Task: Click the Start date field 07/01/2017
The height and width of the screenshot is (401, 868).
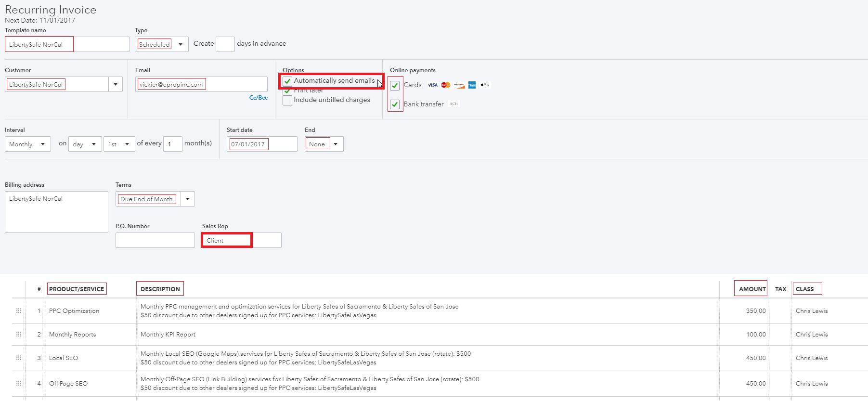Action: point(262,144)
